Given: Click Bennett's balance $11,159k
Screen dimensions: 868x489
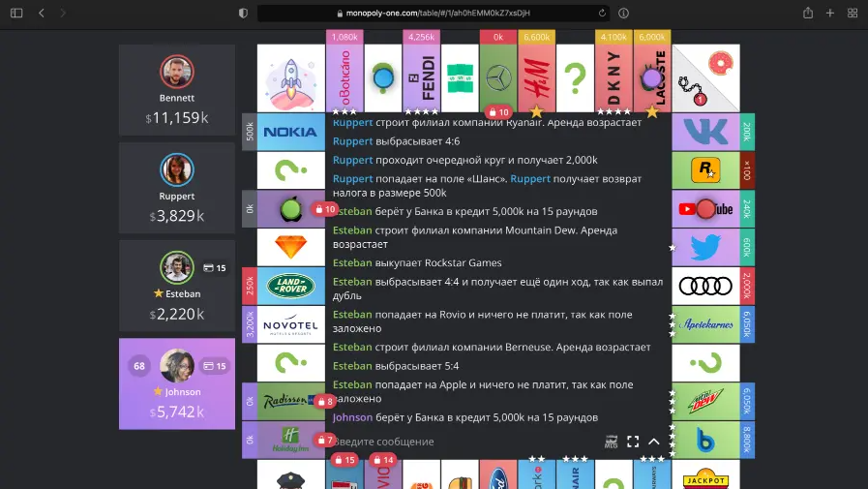Looking at the screenshot, I should pyautogui.click(x=177, y=118).
